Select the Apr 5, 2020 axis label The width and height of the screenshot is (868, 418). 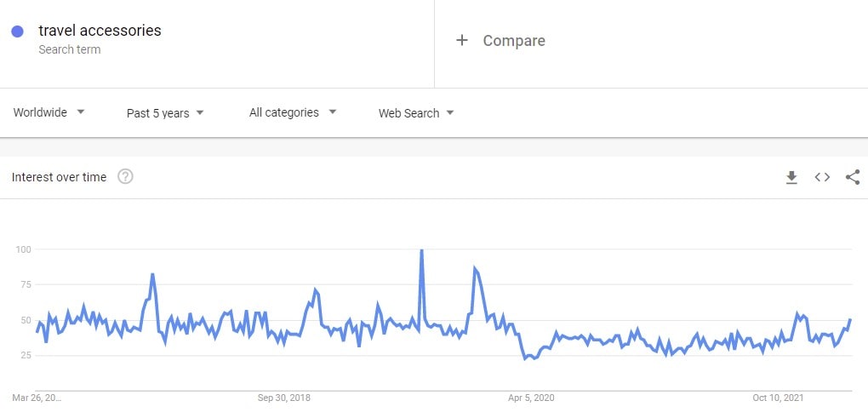click(x=531, y=398)
